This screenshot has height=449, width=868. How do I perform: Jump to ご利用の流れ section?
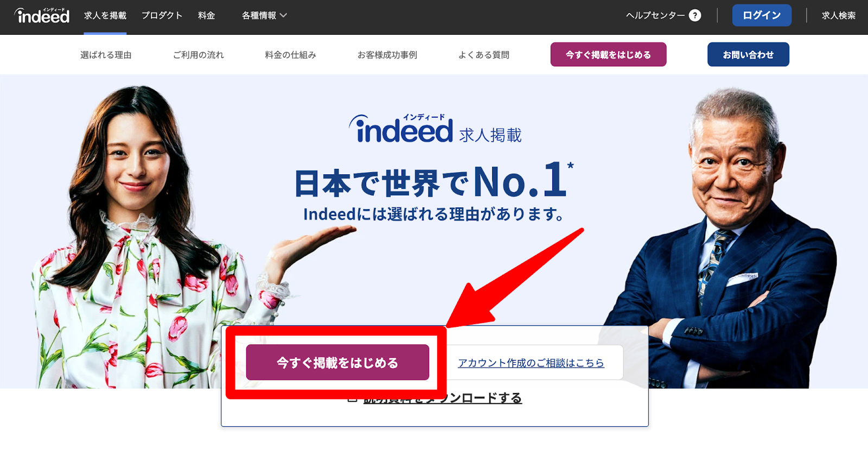(x=199, y=55)
